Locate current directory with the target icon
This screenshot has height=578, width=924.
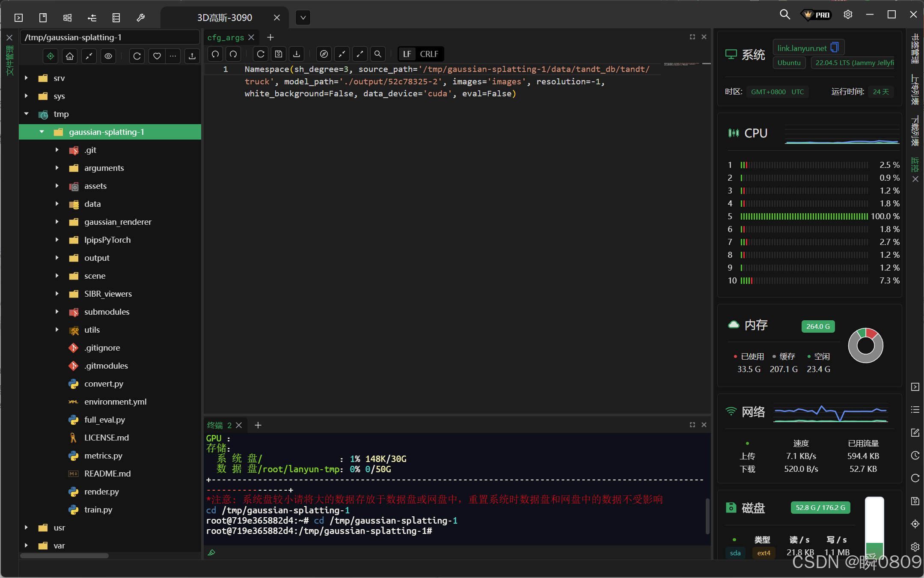[51, 56]
